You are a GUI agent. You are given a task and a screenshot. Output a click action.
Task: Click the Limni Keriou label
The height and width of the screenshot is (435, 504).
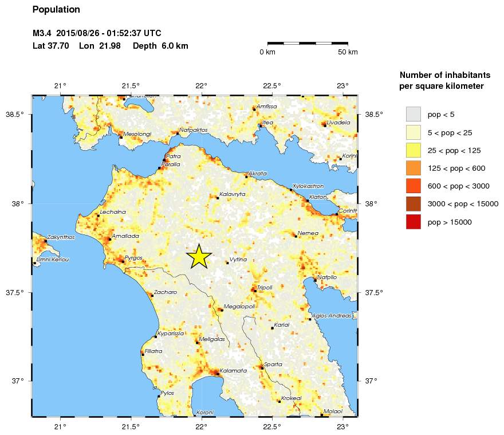tap(53, 259)
